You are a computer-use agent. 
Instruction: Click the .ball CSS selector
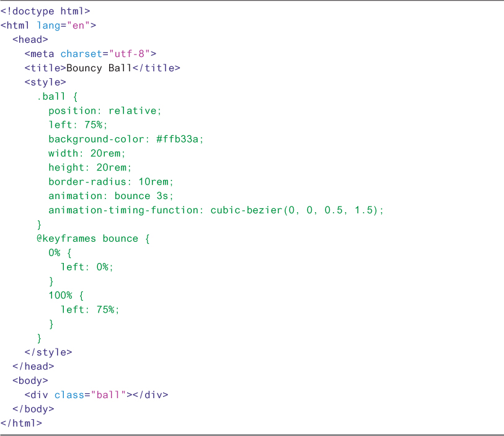pyautogui.click(x=51, y=97)
